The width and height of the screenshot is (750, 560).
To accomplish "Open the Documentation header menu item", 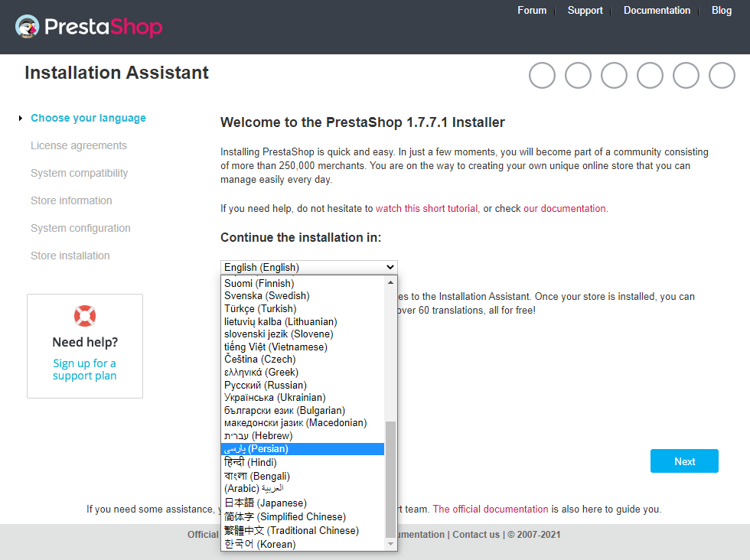I will click(657, 11).
